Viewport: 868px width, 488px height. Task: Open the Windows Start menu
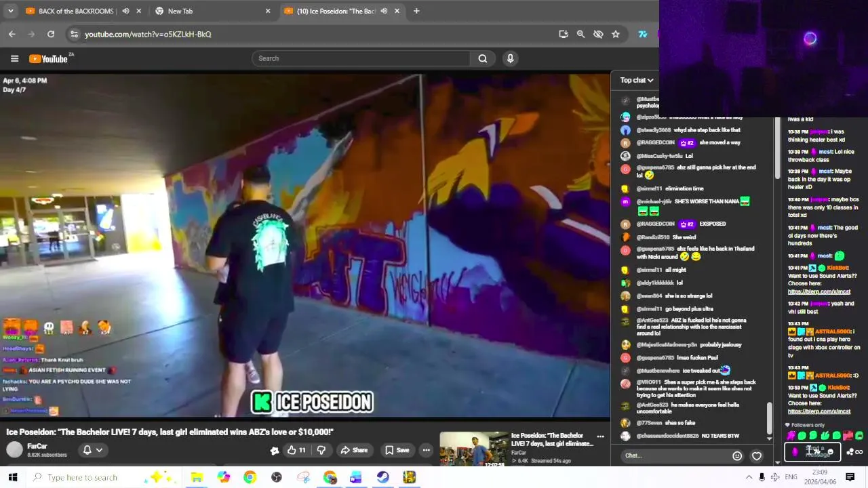pos(12,477)
